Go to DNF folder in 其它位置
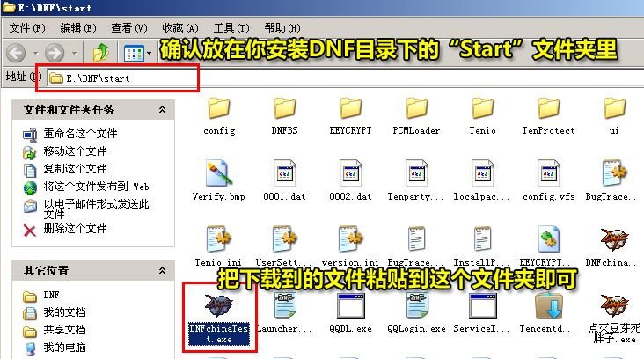Image resolution: width=644 pixels, height=359 pixels. click(51, 295)
